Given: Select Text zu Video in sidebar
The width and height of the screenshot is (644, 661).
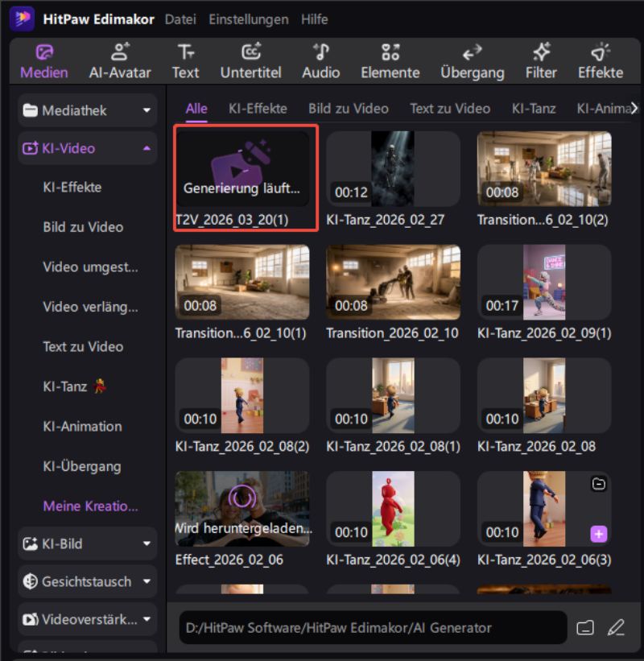Looking at the screenshot, I should pos(83,346).
